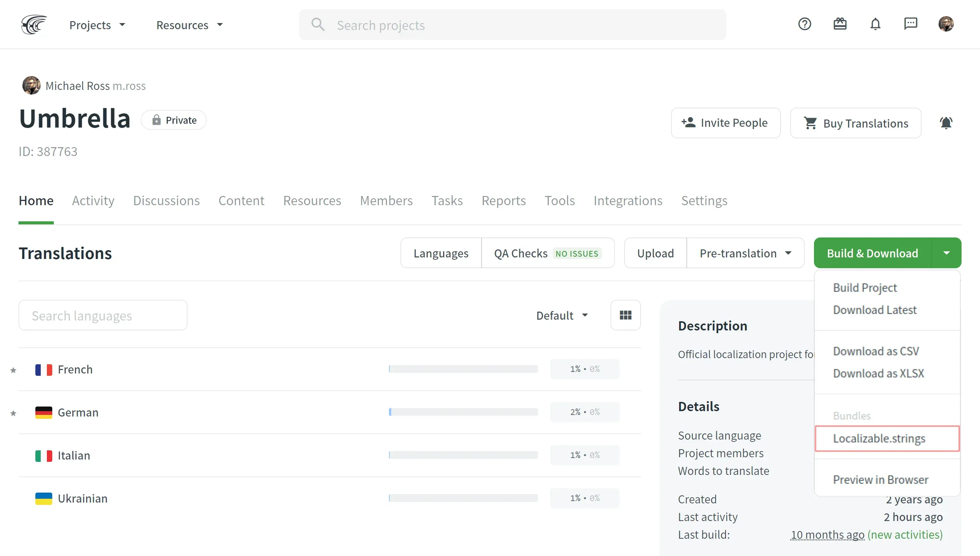Screen dimensions: 980x556
Task: Expand the Projects dropdown menu
Action: (x=97, y=25)
